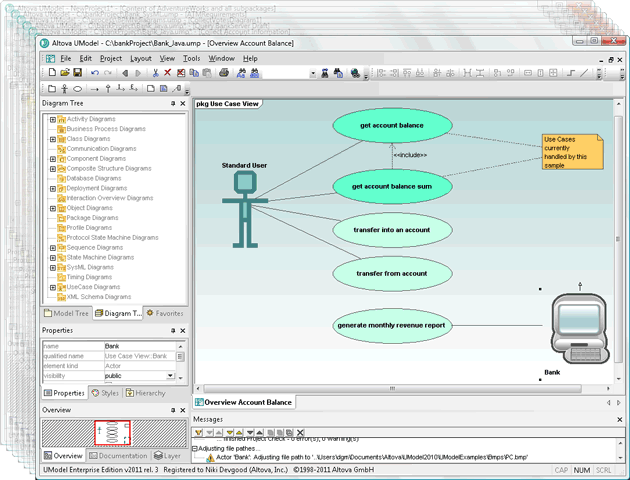Expand the Sequence Diagrams node
The height and width of the screenshot is (480, 630).
point(53,248)
